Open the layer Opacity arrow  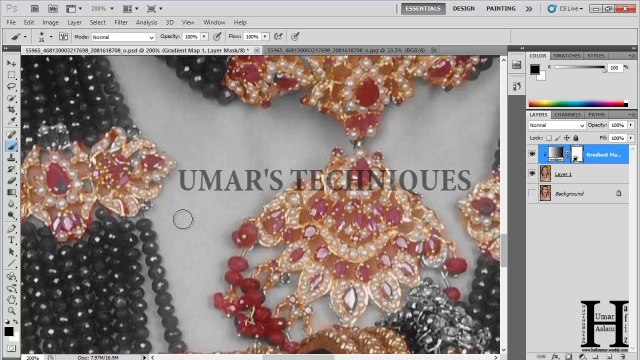click(631, 125)
